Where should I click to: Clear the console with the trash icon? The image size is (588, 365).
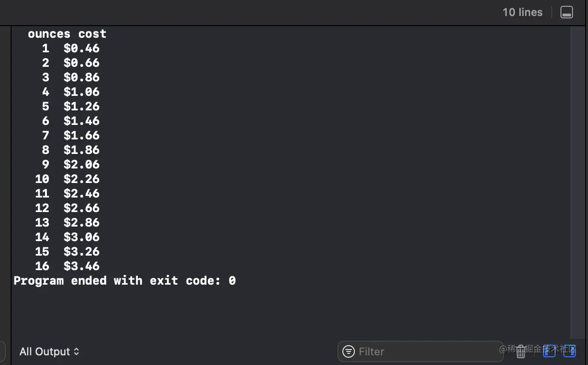pos(521,351)
